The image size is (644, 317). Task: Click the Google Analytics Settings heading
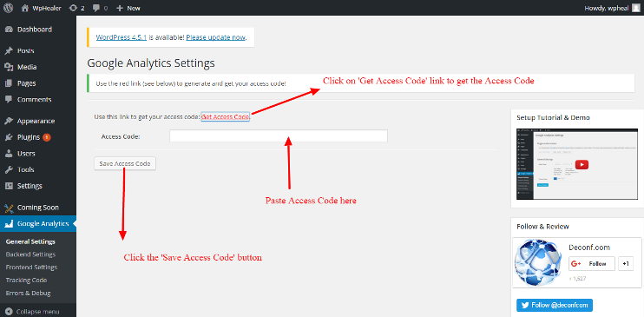pyautogui.click(x=151, y=63)
